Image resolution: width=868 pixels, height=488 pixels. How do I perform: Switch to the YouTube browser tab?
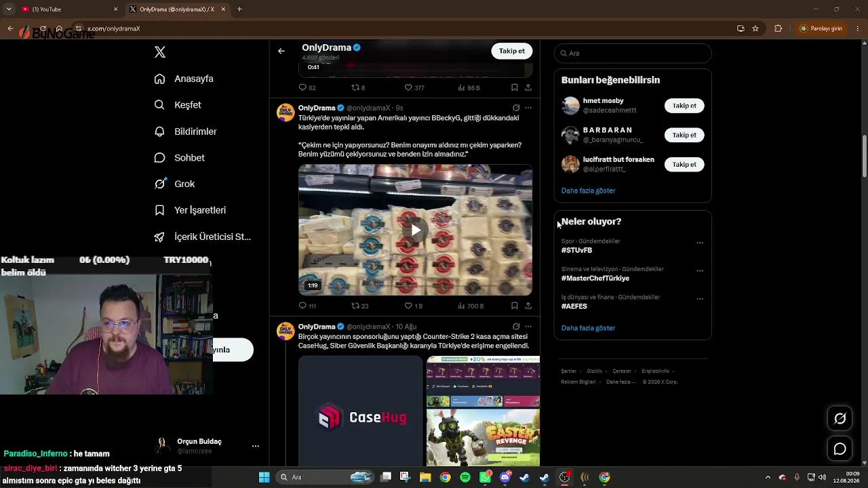click(x=68, y=9)
